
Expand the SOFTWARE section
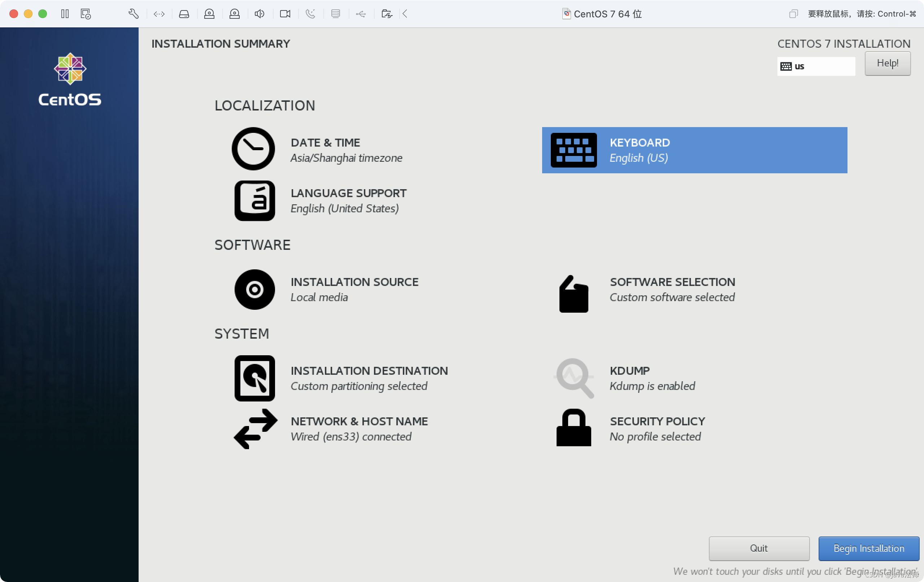click(x=252, y=245)
